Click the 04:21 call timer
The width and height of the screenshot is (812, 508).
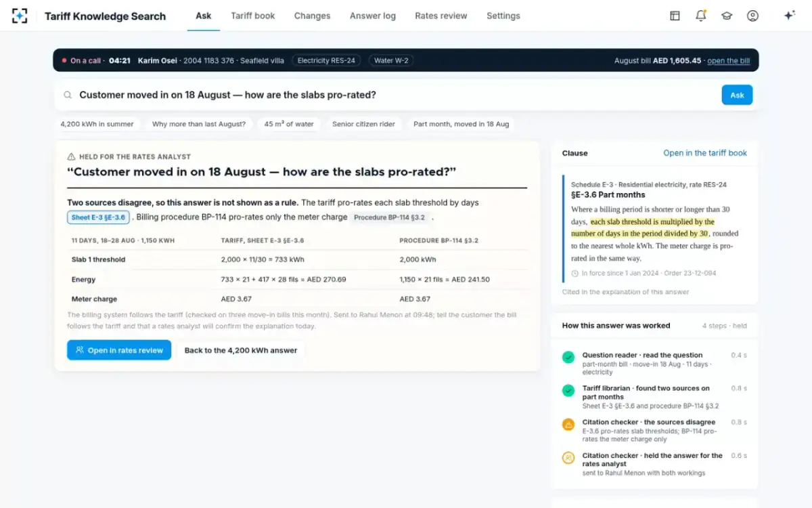(120, 60)
